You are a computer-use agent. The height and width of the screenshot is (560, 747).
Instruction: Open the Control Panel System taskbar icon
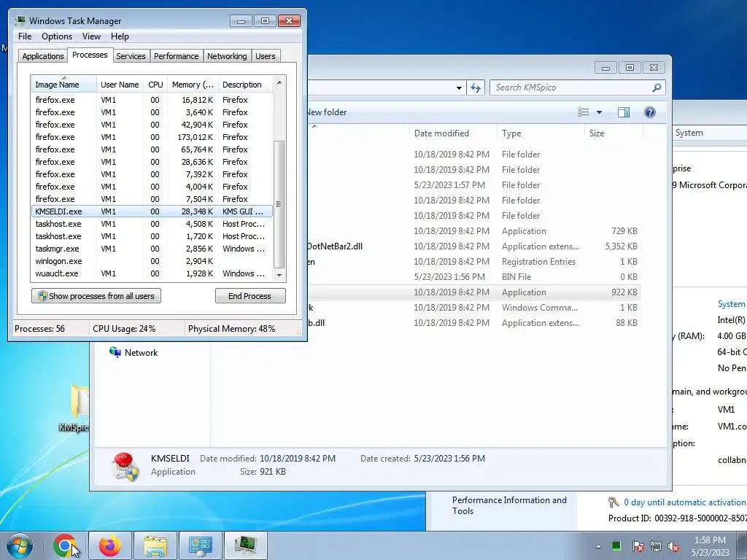click(x=200, y=545)
